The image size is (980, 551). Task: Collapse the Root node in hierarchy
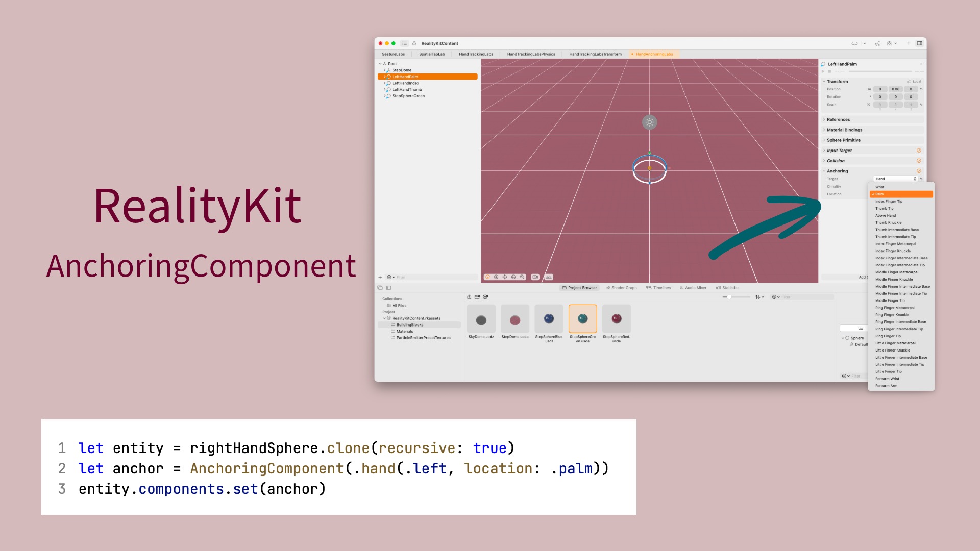(x=380, y=64)
